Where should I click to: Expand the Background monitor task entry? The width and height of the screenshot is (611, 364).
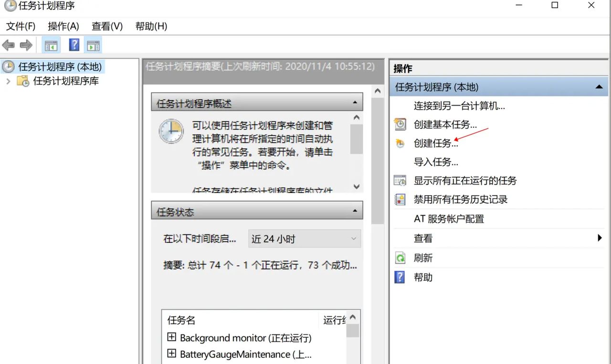[172, 337]
